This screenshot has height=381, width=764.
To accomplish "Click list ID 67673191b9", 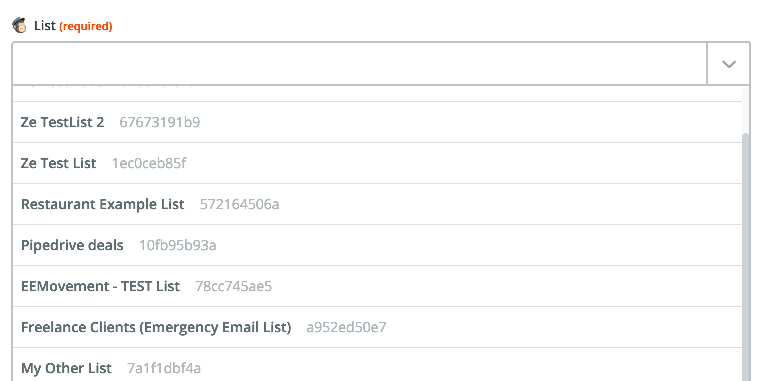I will [x=160, y=122].
